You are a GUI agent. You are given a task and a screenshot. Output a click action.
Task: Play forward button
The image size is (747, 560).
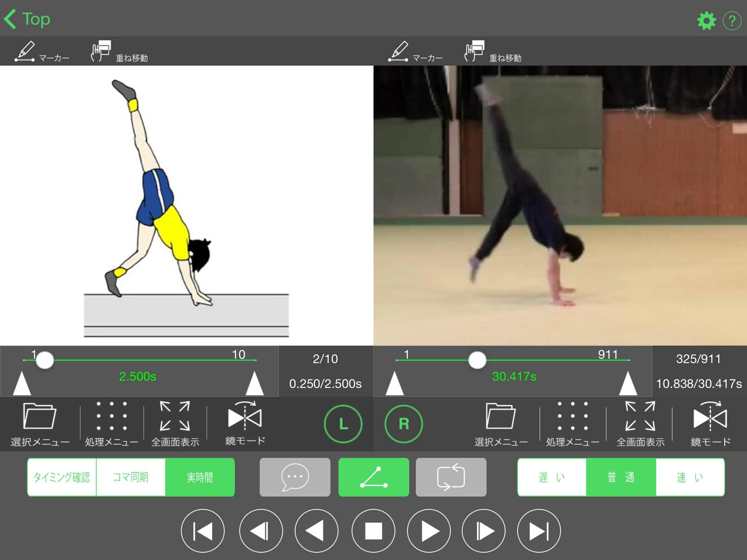[429, 531]
